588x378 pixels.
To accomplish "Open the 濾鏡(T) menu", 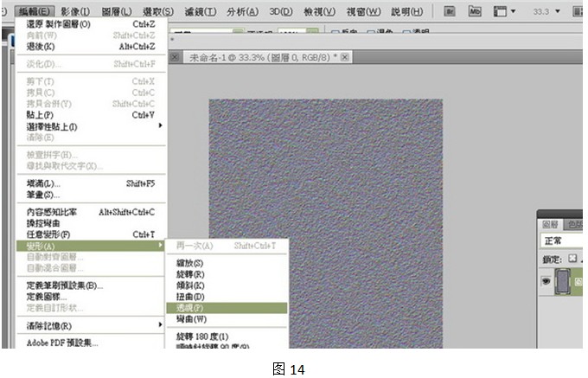I will point(201,11).
